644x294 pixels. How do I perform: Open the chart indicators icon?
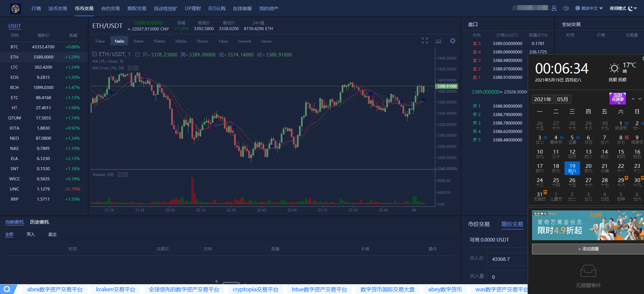[438, 41]
